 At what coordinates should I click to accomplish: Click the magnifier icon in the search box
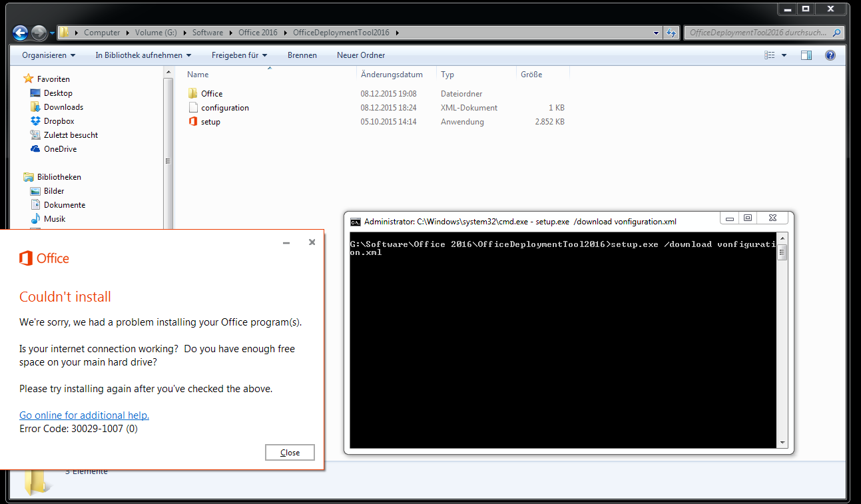836,33
